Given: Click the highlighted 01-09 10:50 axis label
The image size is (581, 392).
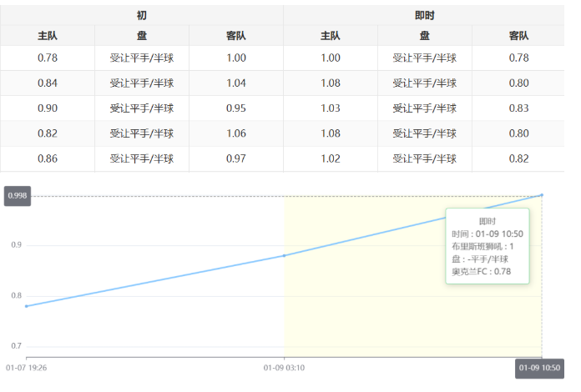Looking at the screenshot, I should click(x=539, y=368).
